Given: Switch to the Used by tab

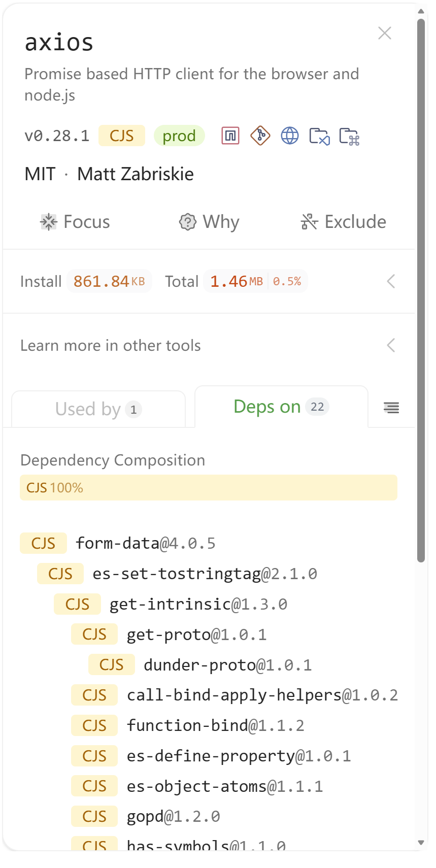Looking at the screenshot, I should [98, 409].
